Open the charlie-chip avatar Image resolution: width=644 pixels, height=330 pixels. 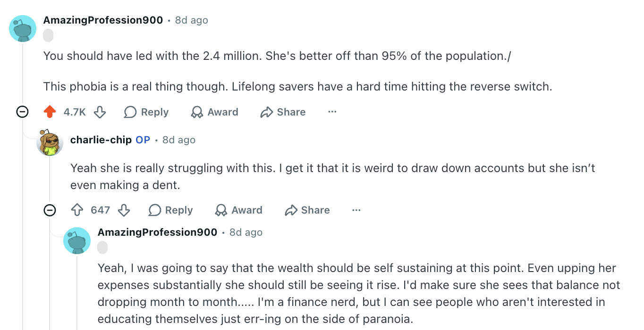click(50, 142)
